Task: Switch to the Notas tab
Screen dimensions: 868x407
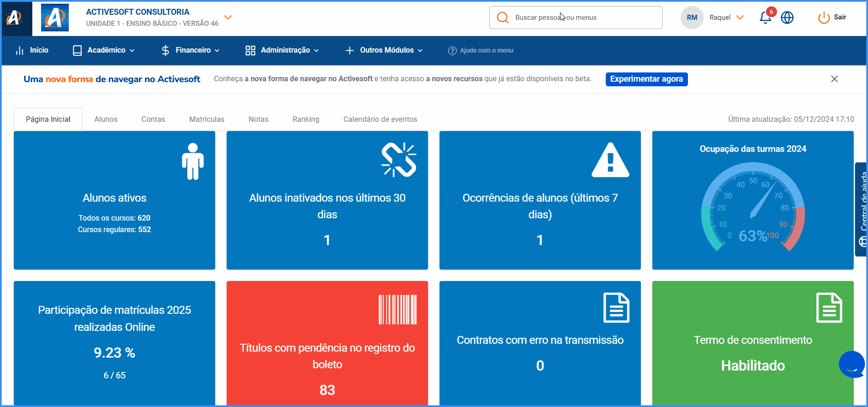Action: click(259, 119)
